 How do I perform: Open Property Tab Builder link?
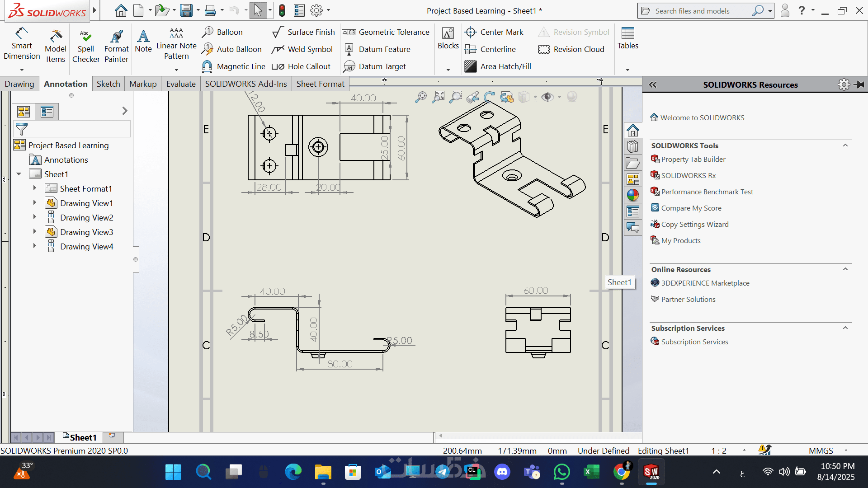tap(693, 160)
